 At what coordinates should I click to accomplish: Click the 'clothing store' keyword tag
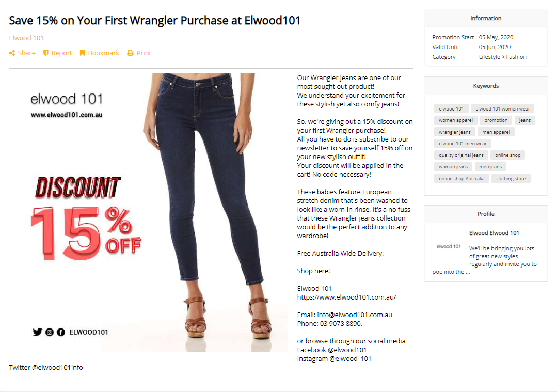(x=511, y=178)
